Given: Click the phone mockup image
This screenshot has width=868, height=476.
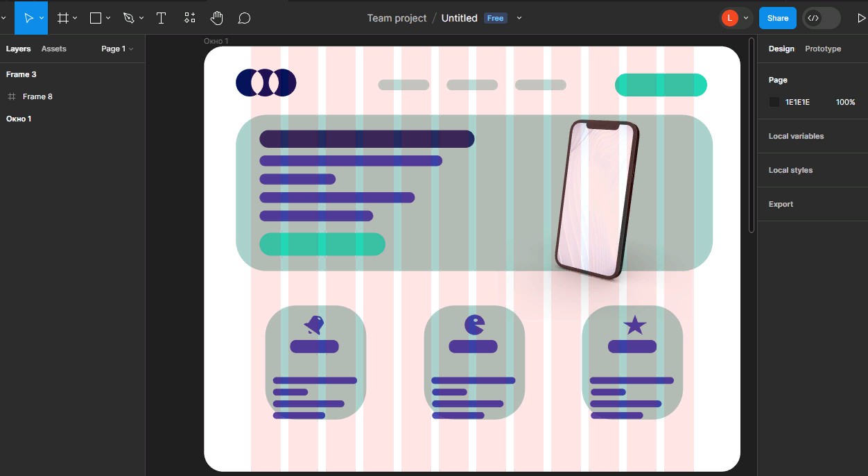Looking at the screenshot, I should tap(598, 200).
